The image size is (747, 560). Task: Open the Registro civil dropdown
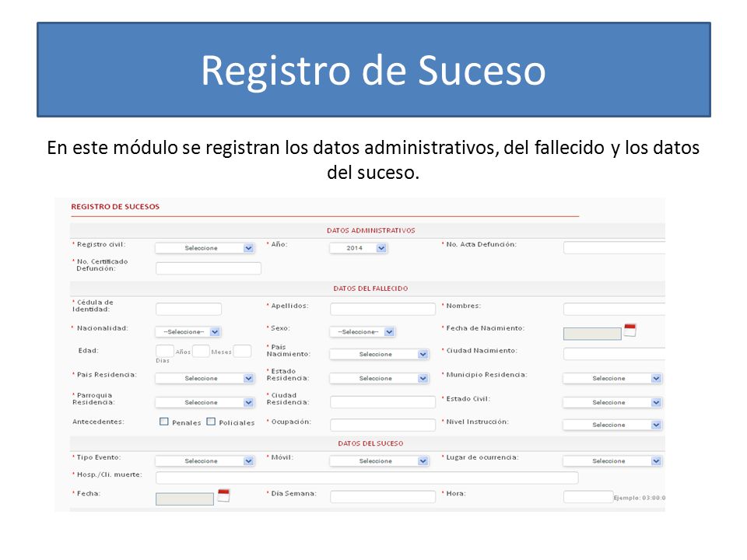pos(205,248)
